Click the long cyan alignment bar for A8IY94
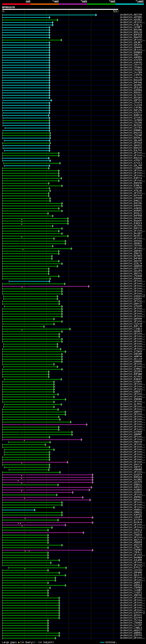This screenshot has height=644, width=146. click(x=50, y=15)
